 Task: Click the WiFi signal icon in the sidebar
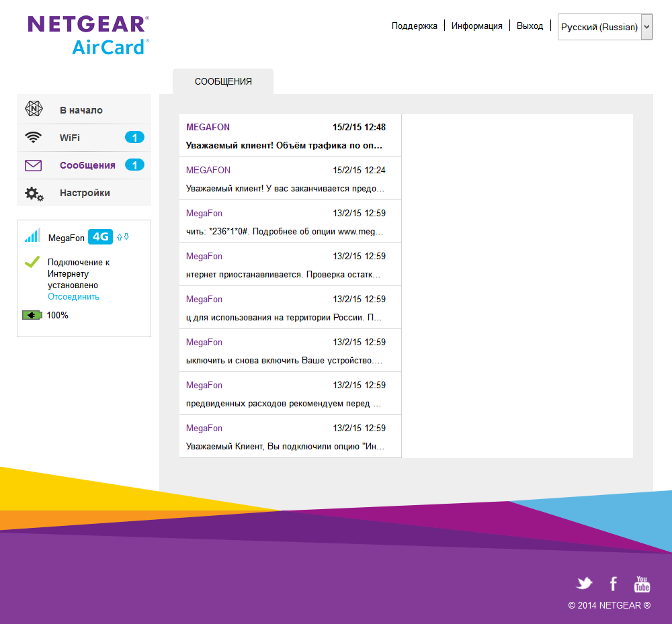33,138
